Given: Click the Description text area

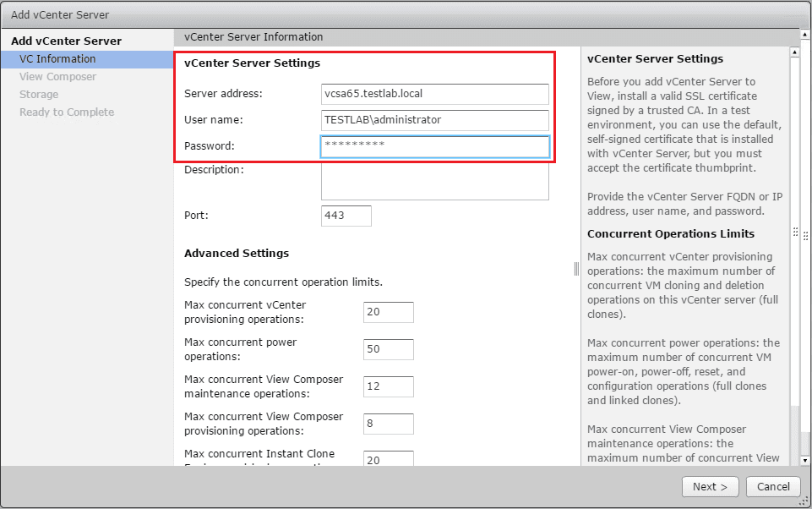Looking at the screenshot, I should (x=434, y=181).
